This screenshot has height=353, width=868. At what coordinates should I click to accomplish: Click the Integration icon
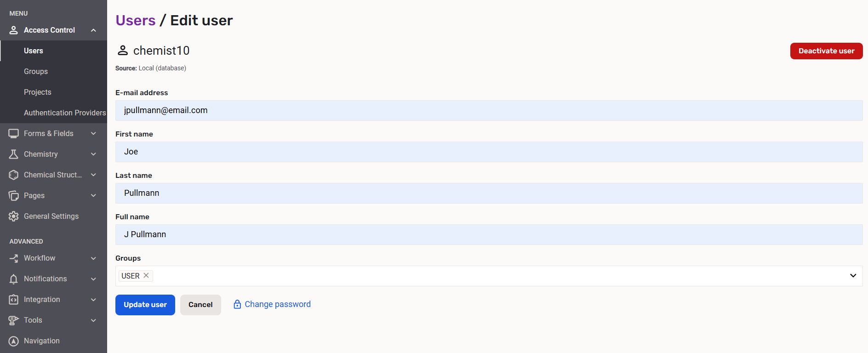pyautogui.click(x=13, y=299)
